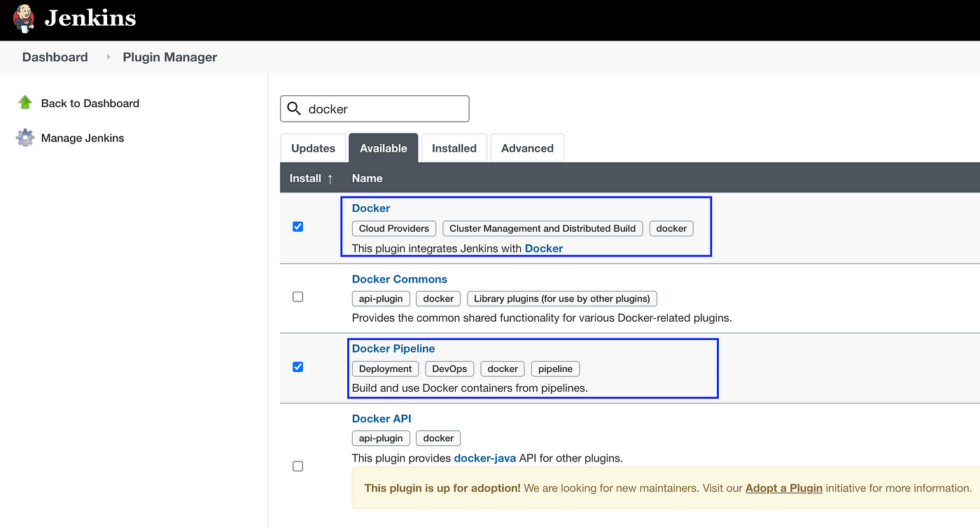Click the Dashboard breadcrumb

coord(55,57)
